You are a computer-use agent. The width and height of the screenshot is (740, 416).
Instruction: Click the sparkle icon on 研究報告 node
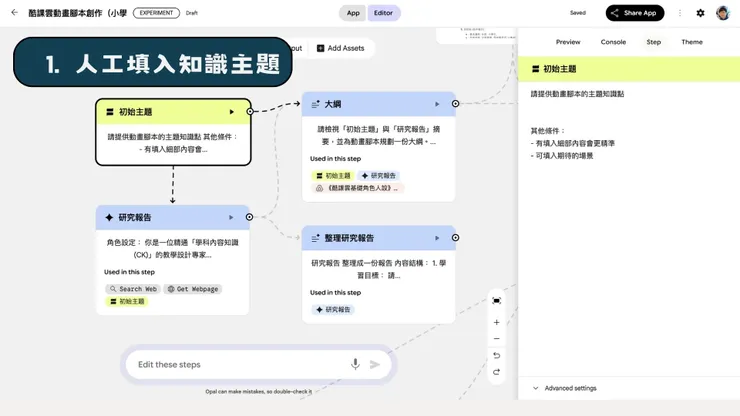tap(109, 217)
